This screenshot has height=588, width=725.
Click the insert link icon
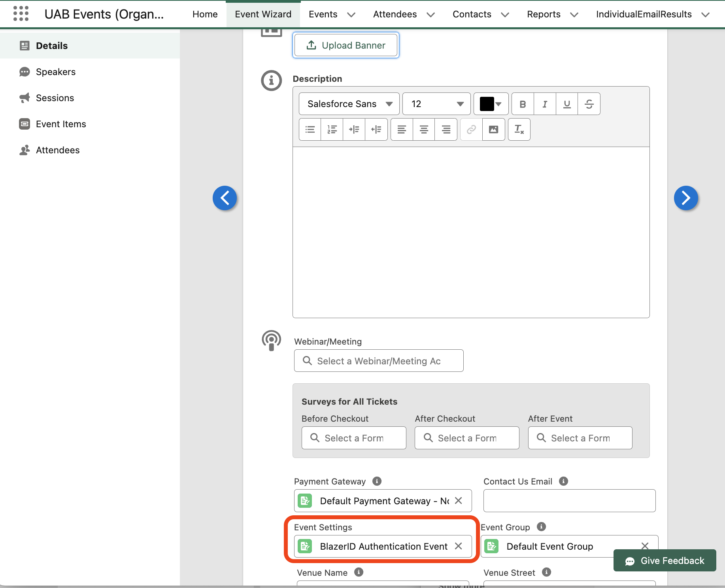coord(470,129)
